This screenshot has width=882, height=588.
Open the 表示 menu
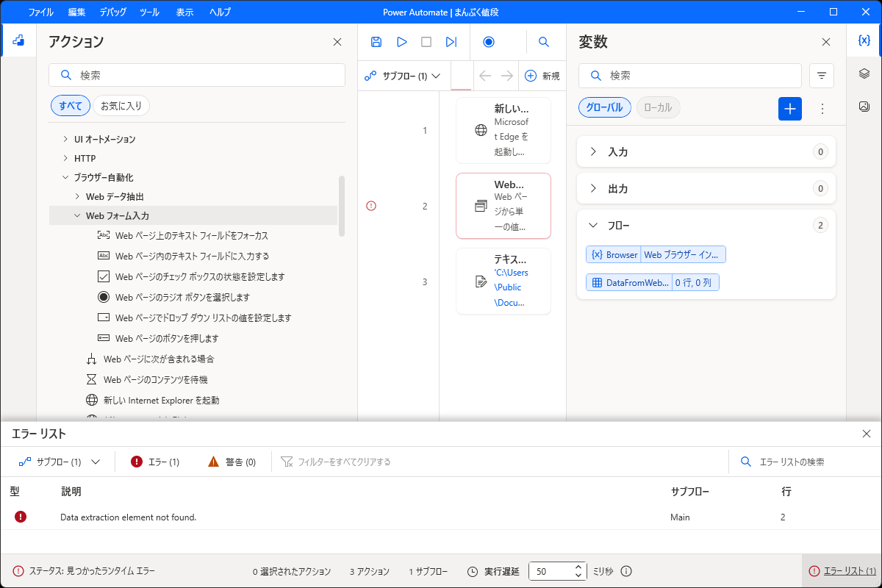tap(184, 12)
